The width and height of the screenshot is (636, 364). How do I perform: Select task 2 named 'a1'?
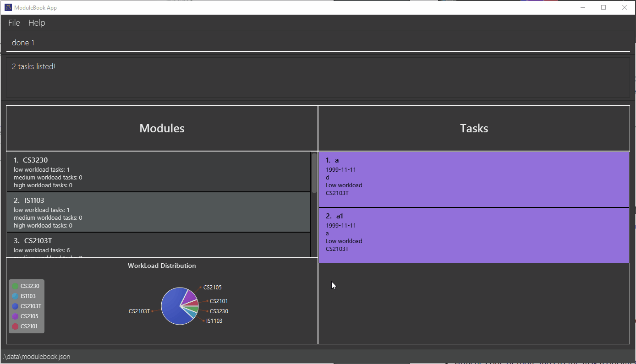pyautogui.click(x=474, y=235)
